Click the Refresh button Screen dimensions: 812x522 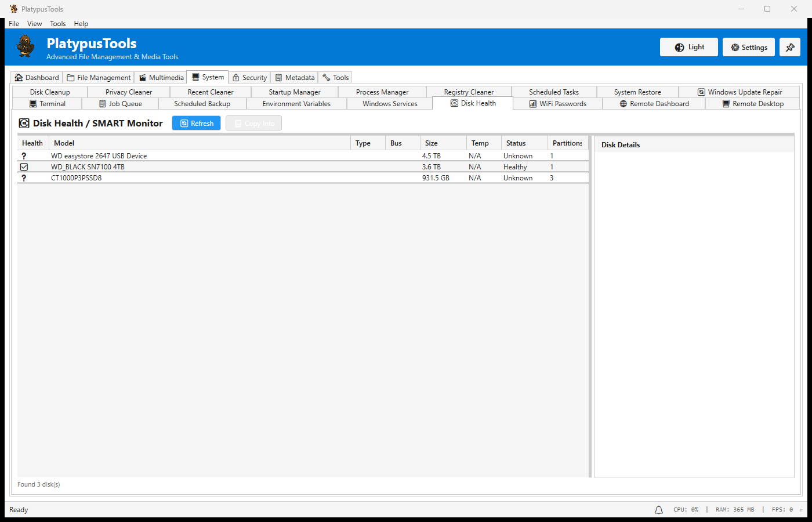pyautogui.click(x=196, y=123)
